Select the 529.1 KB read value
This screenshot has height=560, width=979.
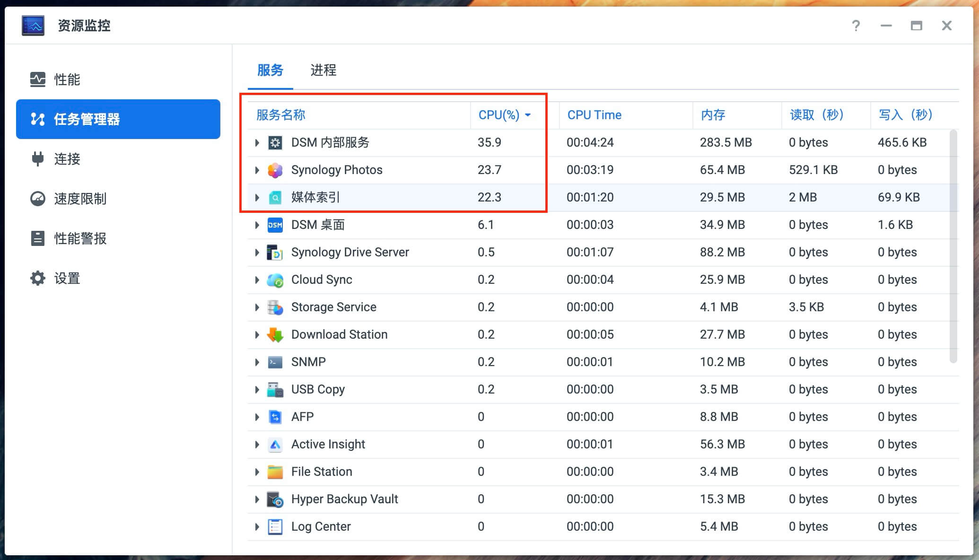813,170
